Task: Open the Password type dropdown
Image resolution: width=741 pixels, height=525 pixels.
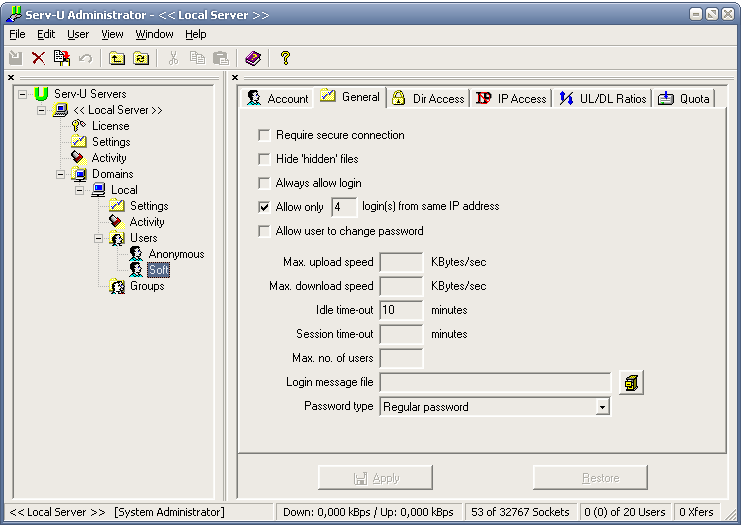Action: pyautogui.click(x=602, y=407)
